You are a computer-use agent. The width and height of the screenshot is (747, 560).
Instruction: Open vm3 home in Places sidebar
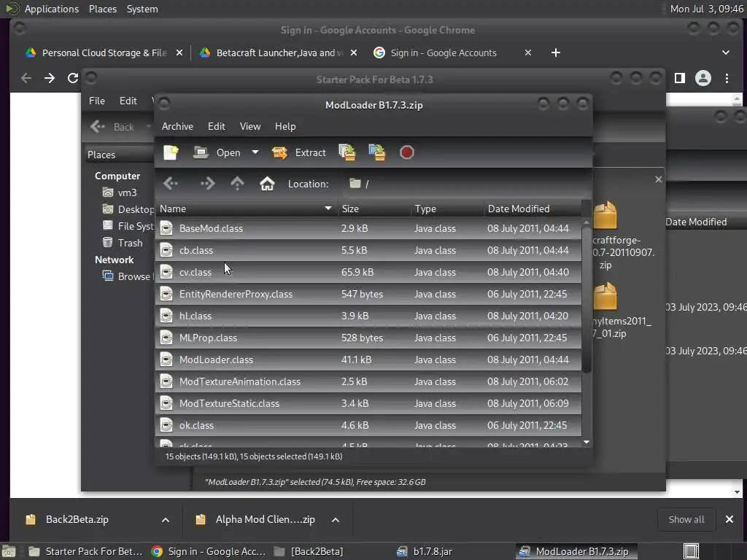pos(121,192)
